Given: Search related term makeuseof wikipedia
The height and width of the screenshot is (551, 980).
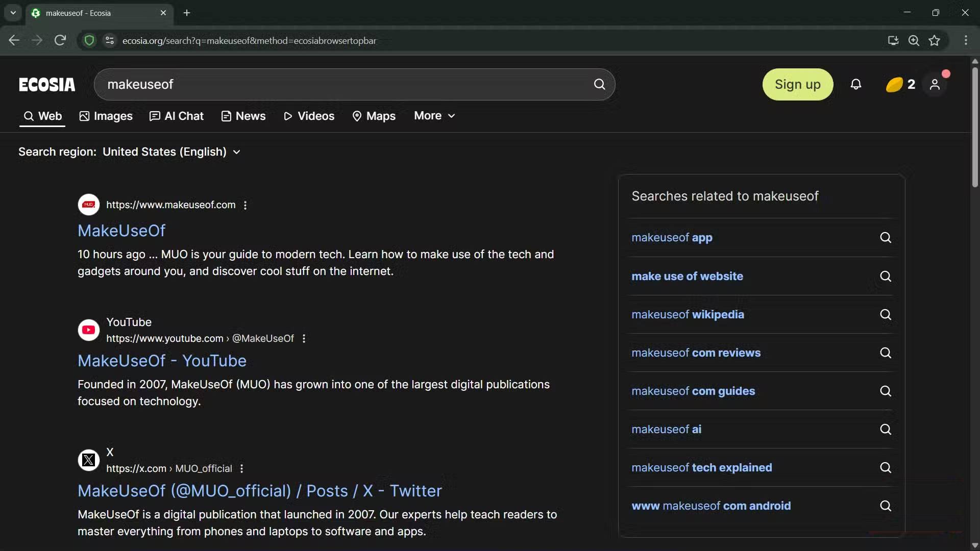Looking at the screenshot, I should tap(688, 314).
